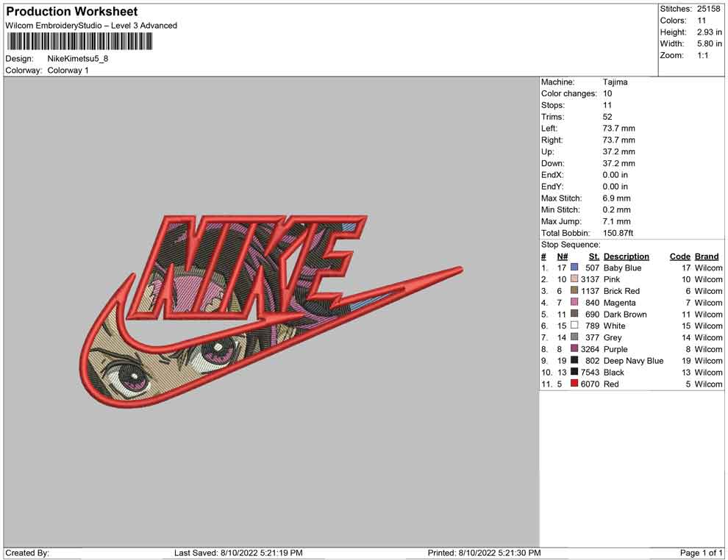The width and height of the screenshot is (728, 560).
Task: Click the Zoom value 1:1
Action: click(702, 55)
